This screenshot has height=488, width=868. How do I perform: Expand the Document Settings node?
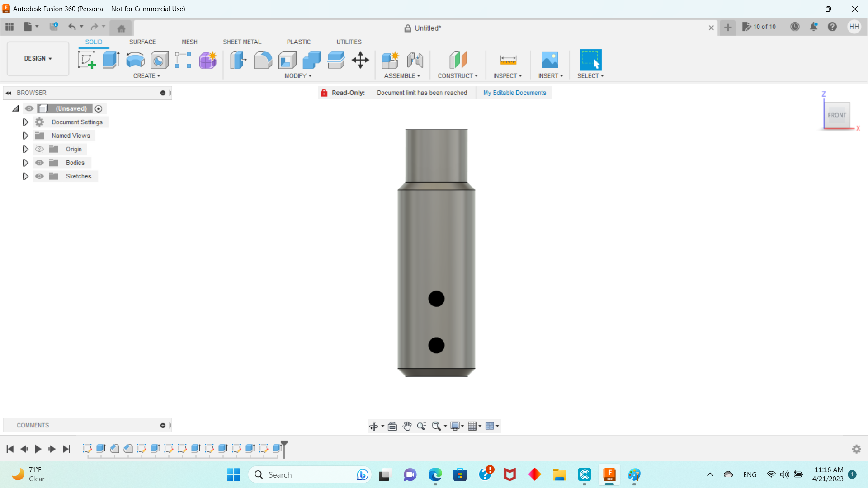(x=25, y=122)
